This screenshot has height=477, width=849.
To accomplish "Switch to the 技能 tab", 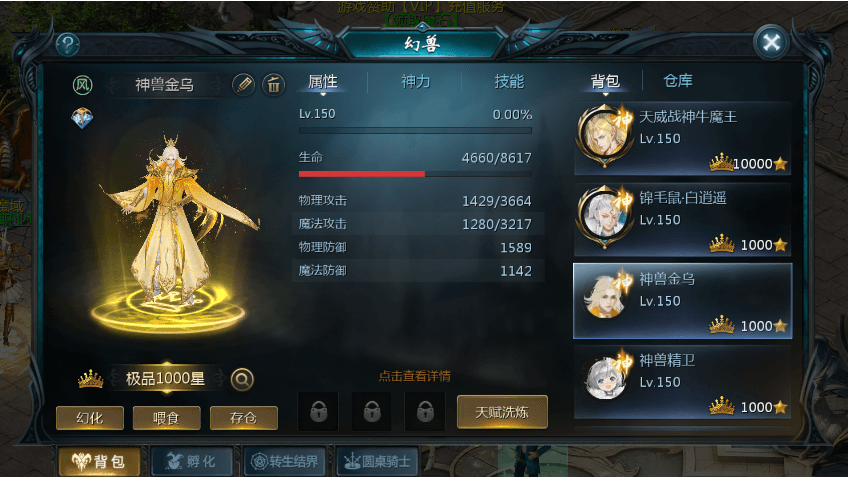I will tap(509, 82).
